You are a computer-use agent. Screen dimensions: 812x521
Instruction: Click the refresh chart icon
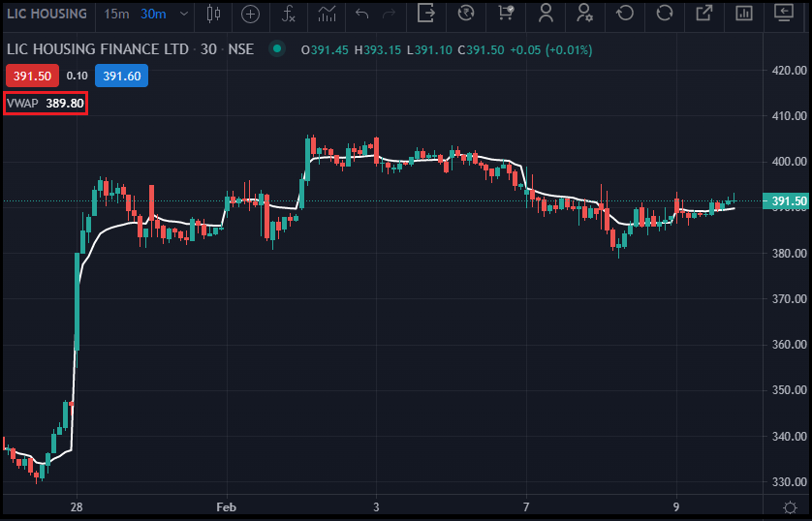[665, 14]
